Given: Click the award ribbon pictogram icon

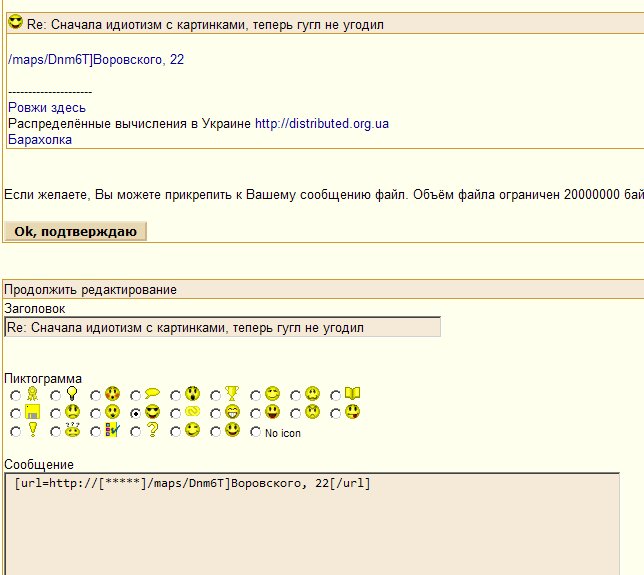Looking at the screenshot, I should tap(32, 394).
